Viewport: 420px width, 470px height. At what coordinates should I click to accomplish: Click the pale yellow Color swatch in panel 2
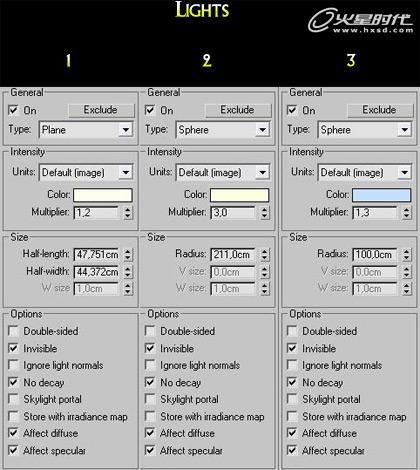tap(239, 195)
